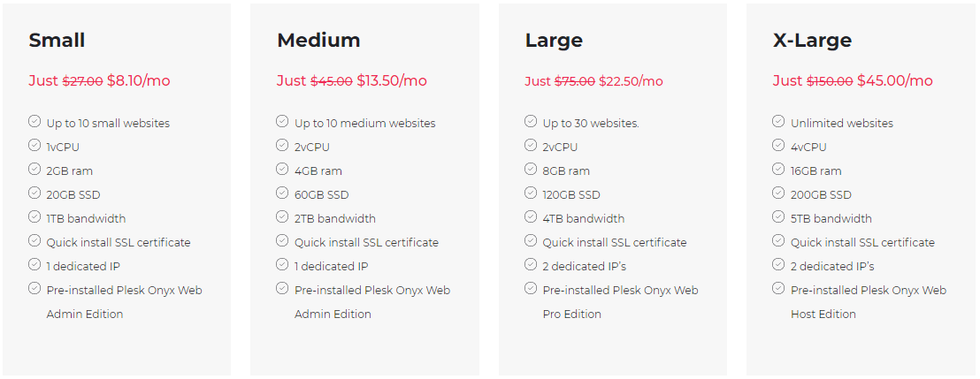Screen dimensions: 980x379
Task: Click checkmark icon next to 200GB SSD
Action: pyautogui.click(x=778, y=193)
